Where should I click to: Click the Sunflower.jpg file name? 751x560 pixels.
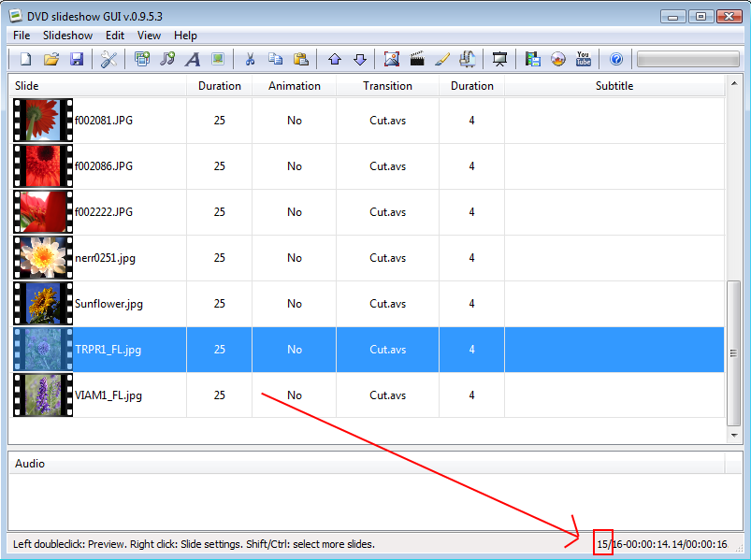tap(108, 304)
